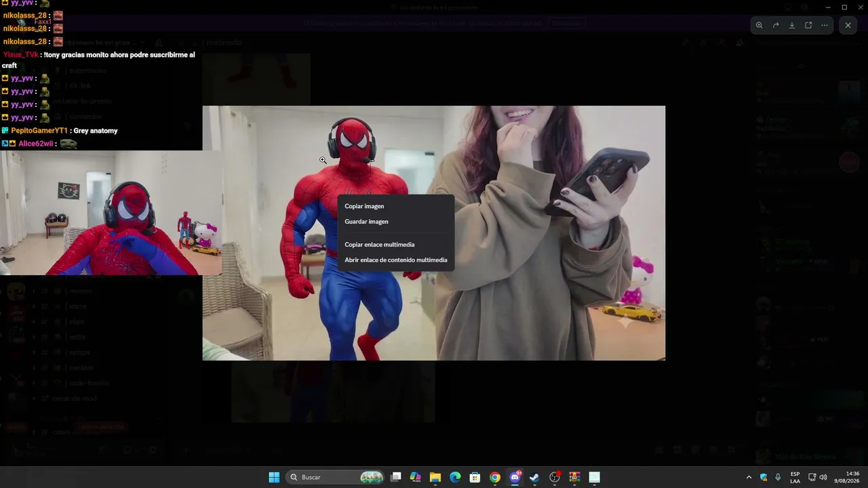Launch Microsoft Edge from taskbar
This screenshot has height=488, width=868.
(x=455, y=477)
